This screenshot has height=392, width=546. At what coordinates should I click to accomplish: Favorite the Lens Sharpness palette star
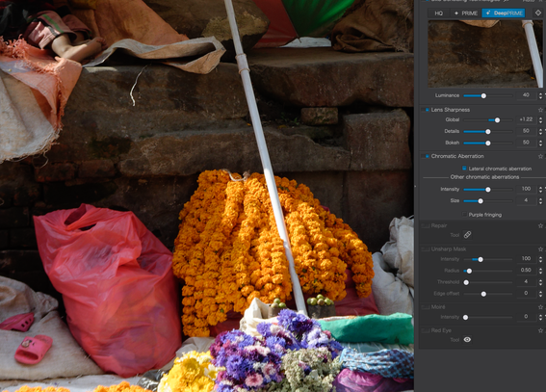point(540,110)
